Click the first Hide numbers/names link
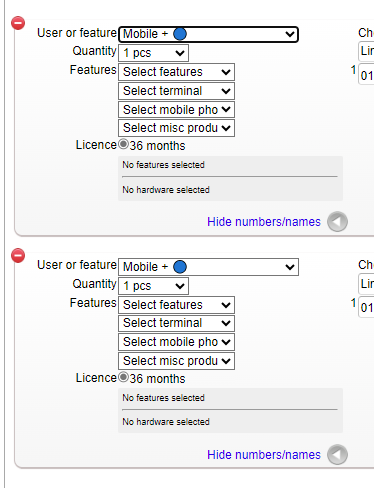 (x=264, y=222)
